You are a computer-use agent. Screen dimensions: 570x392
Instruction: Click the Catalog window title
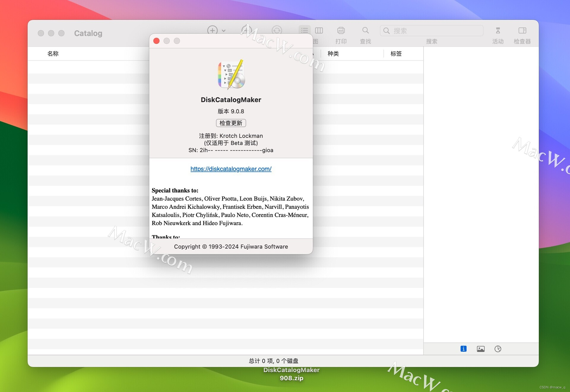tap(88, 33)
